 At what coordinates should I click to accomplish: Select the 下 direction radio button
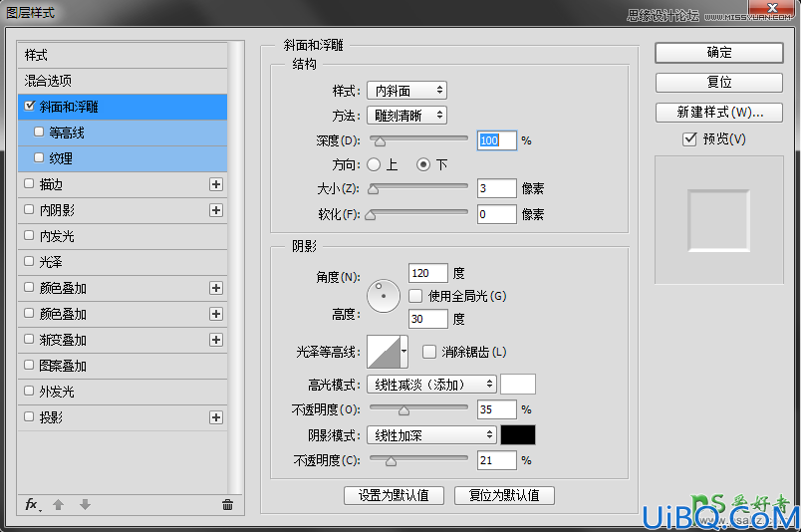coord(423,164)
